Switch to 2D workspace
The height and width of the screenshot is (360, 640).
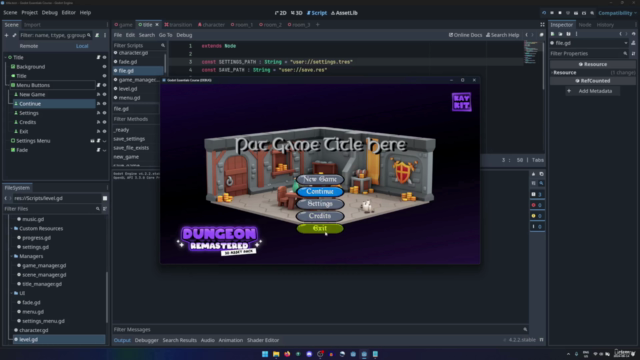click(280, 13)
